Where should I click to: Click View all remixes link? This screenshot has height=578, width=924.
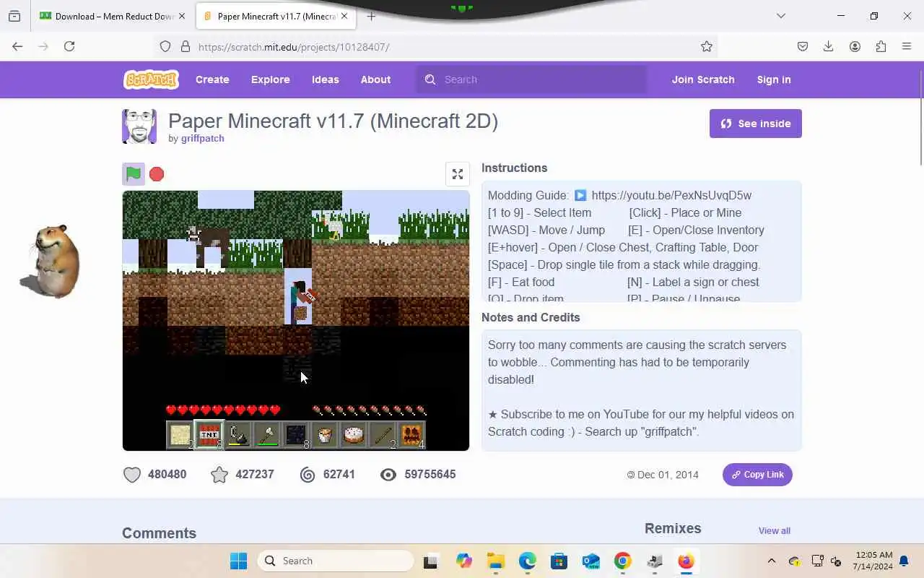click(775, 530)
